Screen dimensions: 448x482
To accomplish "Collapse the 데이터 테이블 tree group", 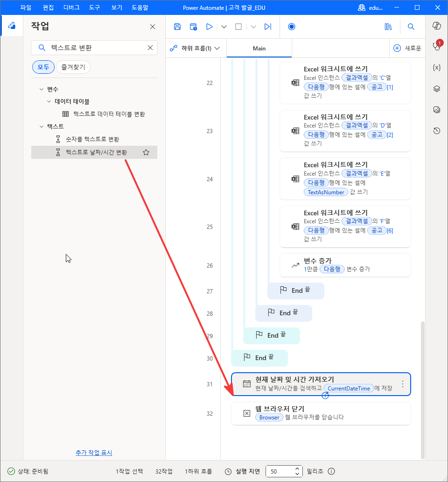I will point(49,101).
